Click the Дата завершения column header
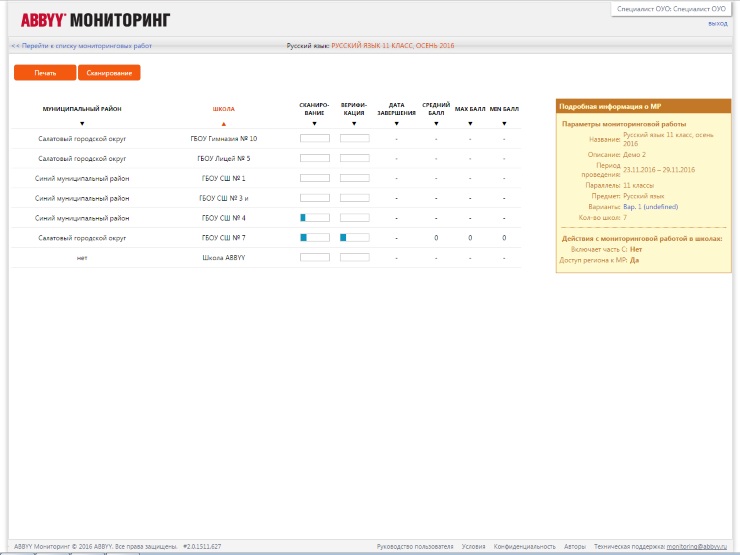 pyautogui.click(x=396, y=109)
